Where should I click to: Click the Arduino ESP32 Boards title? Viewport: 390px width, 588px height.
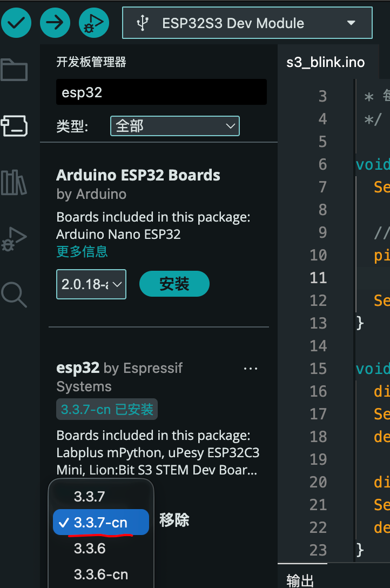[x=138, y=175]
